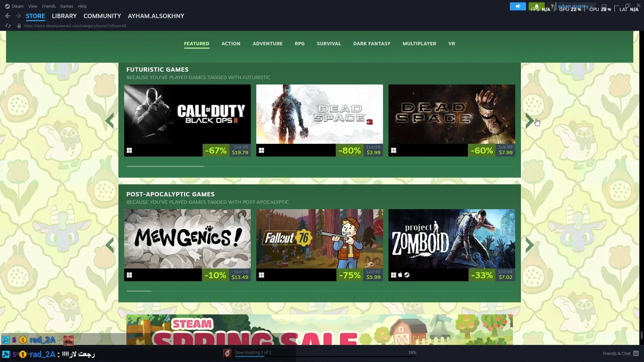Screen dimensions: 644x362
Task: Click the macOS Apple icon under Project Zomboid
Action: pos(400,275)
